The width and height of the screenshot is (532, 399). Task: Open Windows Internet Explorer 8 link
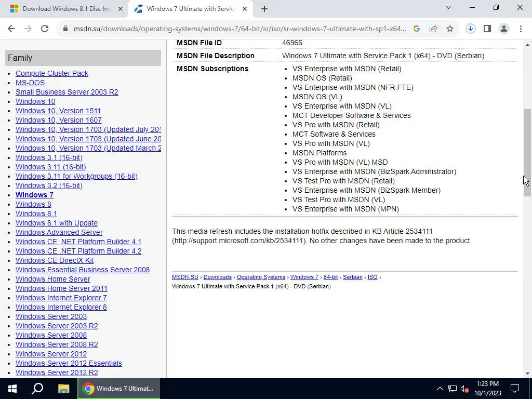[61, 307]
